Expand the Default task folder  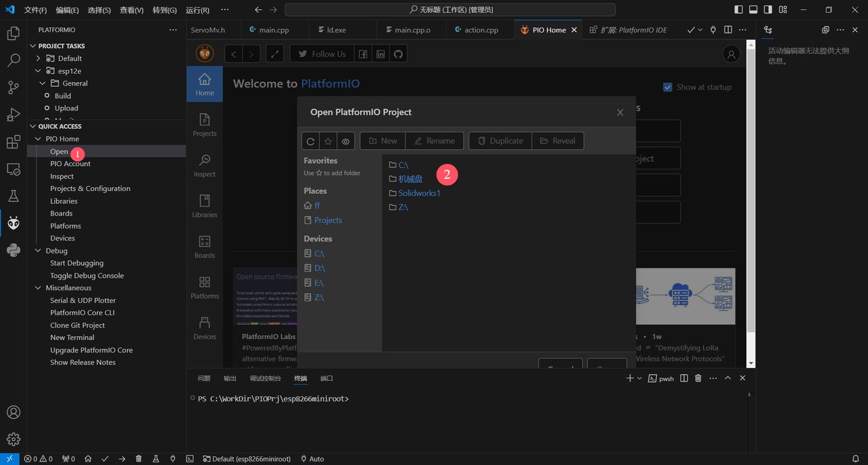click(x=39, y=58)
